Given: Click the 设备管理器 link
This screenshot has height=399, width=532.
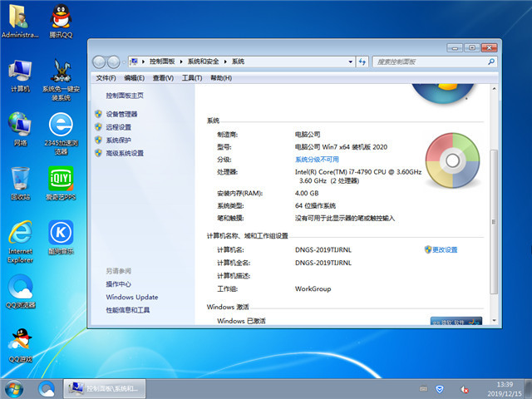Looking at the screenshot, I should pos(121,114).
